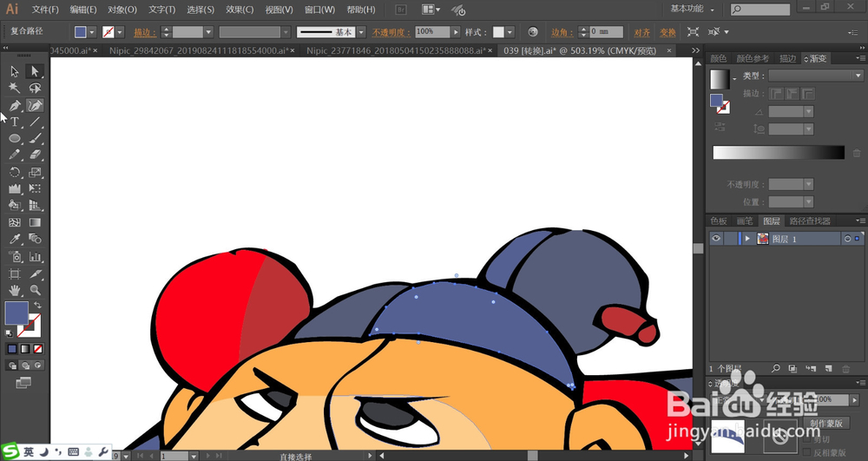Click the Stroke box with red slash in toolbox

click(x=35, y=331)
